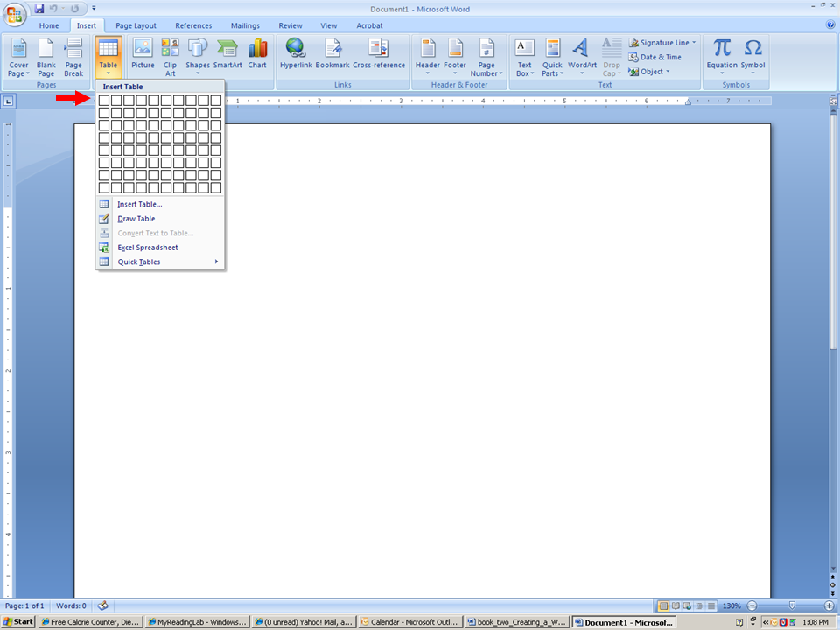Screen dimensions: 840x630
Task: Switch to the Home tab
Action: click(x=49, y=25)
